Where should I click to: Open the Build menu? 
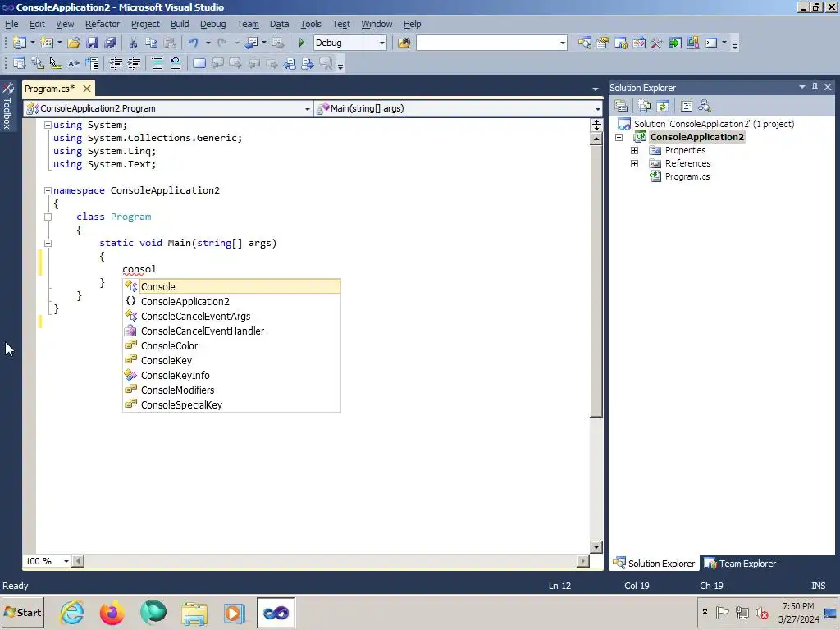[x=180, y=24]
